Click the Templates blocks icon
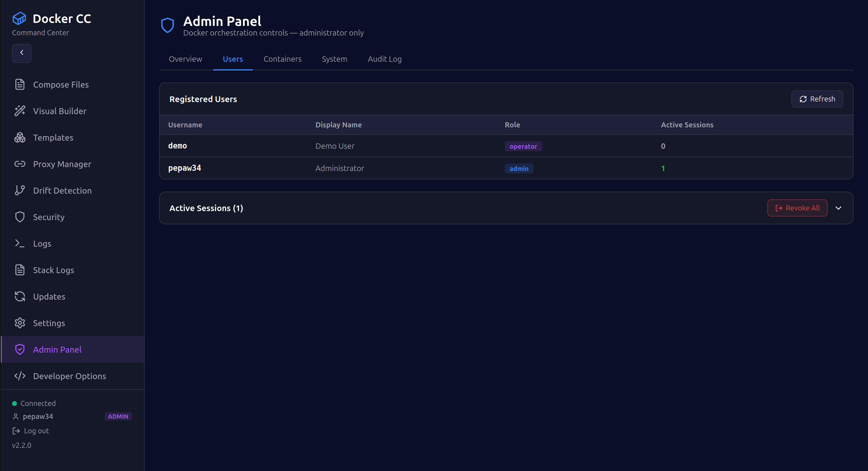 [x=20, y=137]
